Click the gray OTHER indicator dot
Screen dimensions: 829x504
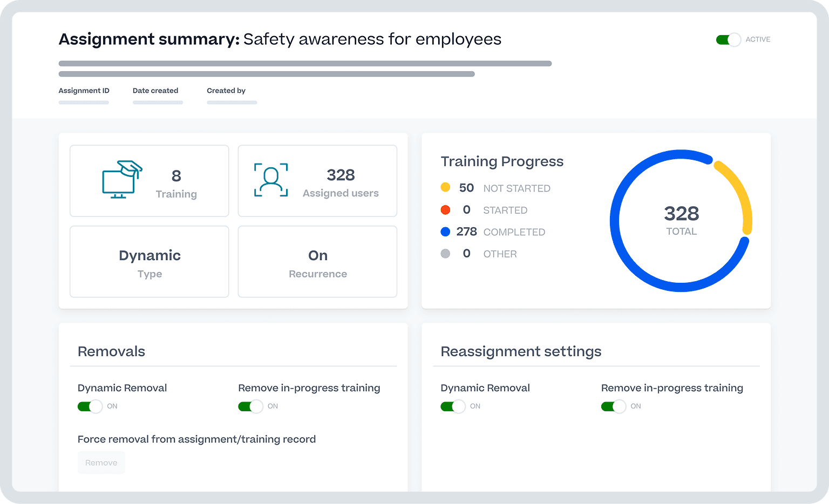(445, 253)
